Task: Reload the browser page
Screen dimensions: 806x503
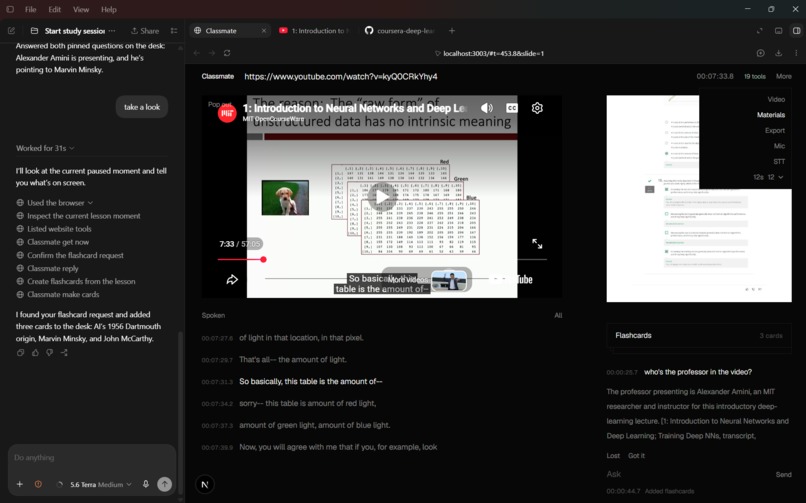Action: (227, 53)
